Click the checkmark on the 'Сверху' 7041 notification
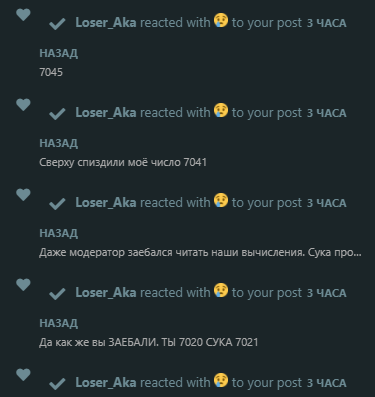Screen dimensions: 375x397 pyautogui.click(x=57, y=114)
